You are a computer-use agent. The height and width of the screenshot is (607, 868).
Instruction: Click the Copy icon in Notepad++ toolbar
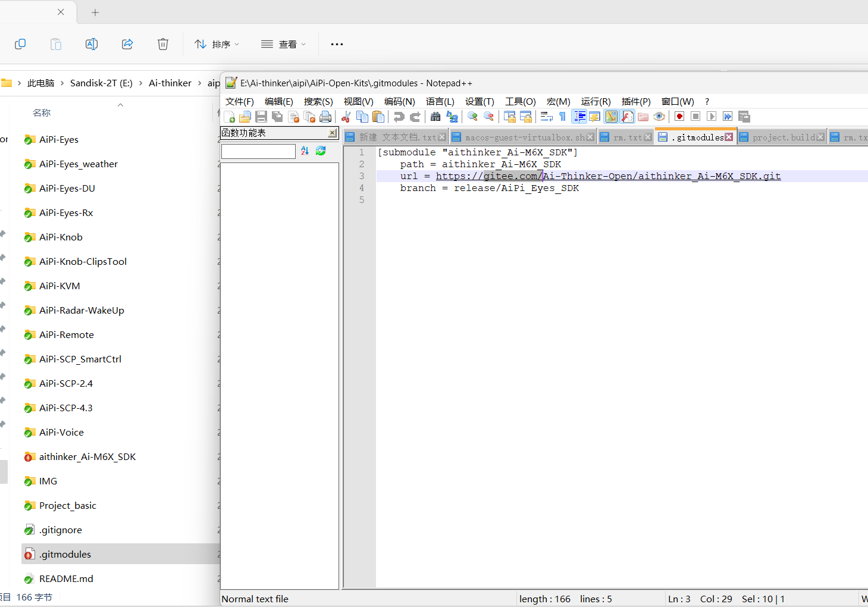[362, 117]
